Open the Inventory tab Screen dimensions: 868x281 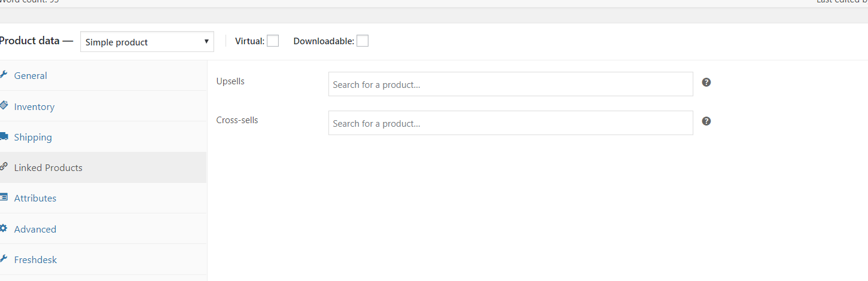pos(34,107)
